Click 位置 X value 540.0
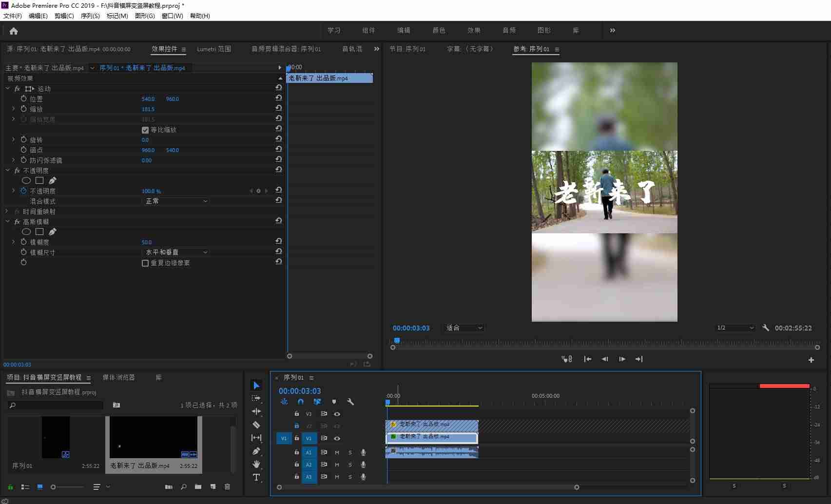831x504 pixels. point(148,98)
